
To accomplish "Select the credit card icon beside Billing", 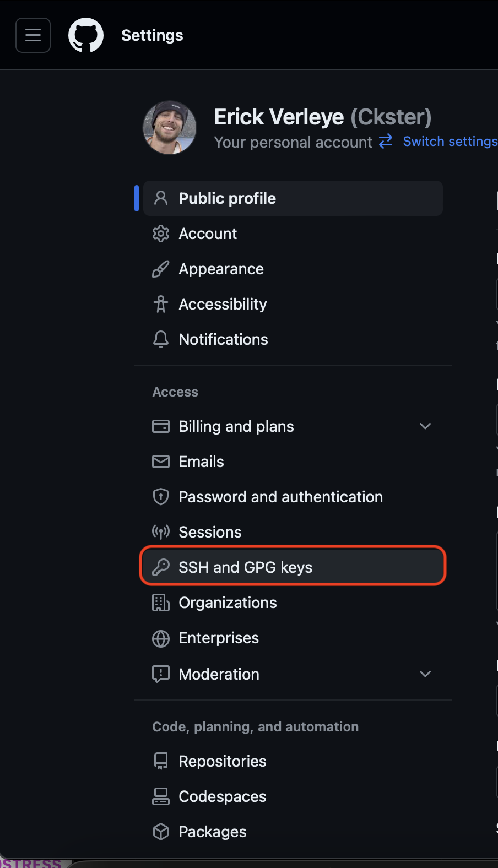I will [x=160, y=426].
